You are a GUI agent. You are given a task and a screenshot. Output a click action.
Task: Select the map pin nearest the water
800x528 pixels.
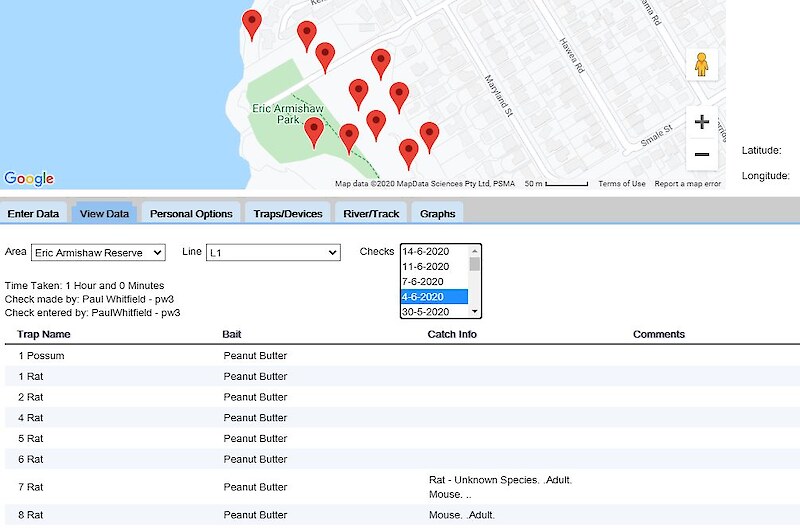point(252,24)
